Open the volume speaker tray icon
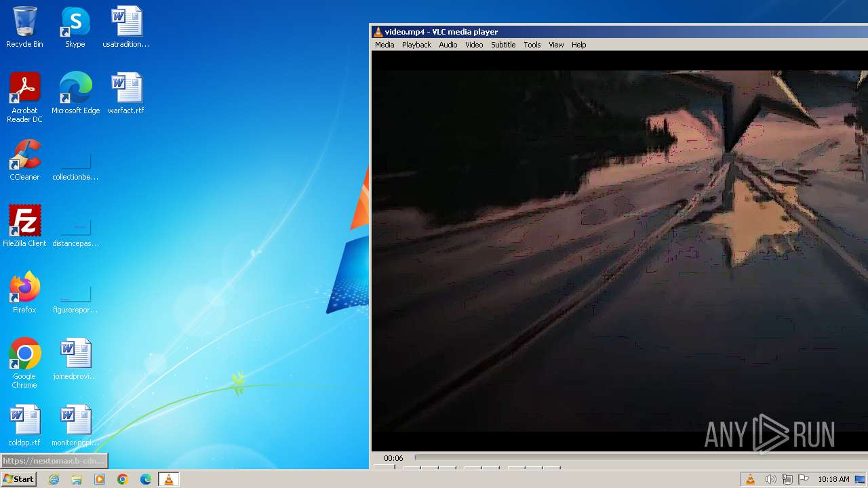 point(770,479)
